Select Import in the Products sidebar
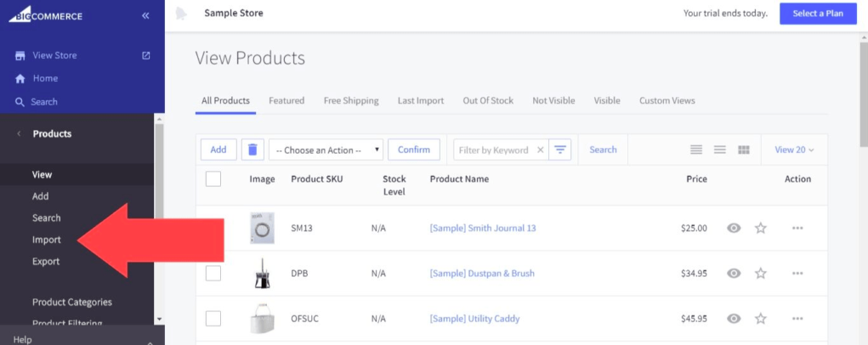The height and width of the screenshot is (345, 868). (47, 240)
